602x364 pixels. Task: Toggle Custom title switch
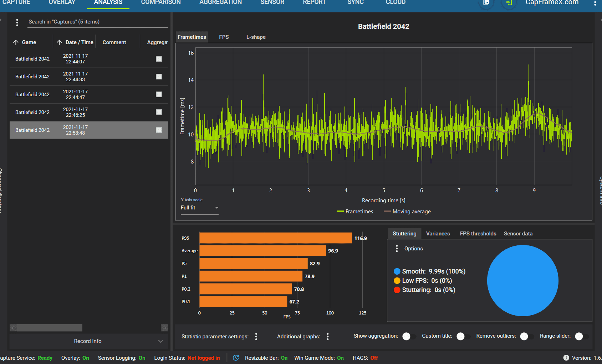pos(463,336)
